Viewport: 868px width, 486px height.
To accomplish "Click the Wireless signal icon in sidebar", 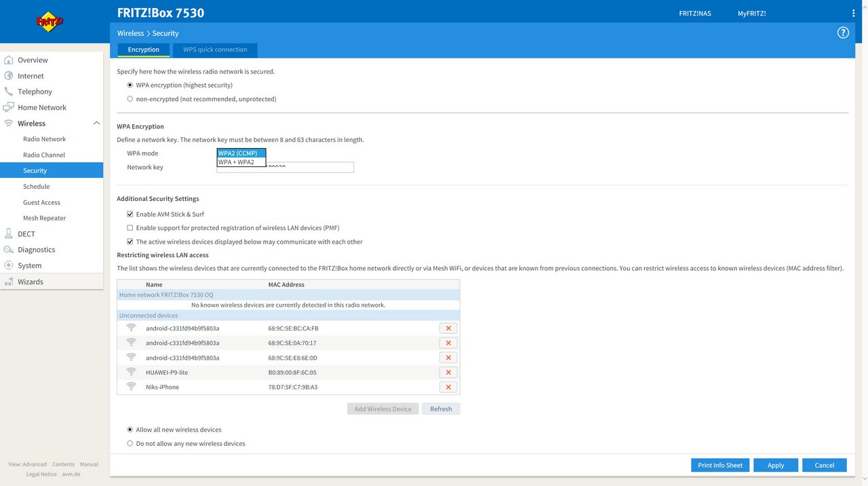I will [9, 124].
